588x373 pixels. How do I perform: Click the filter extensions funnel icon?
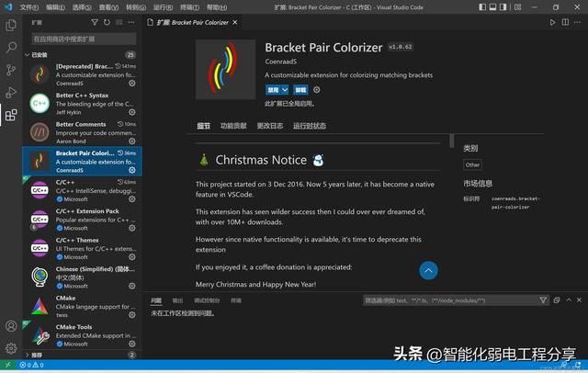(95, 22)
